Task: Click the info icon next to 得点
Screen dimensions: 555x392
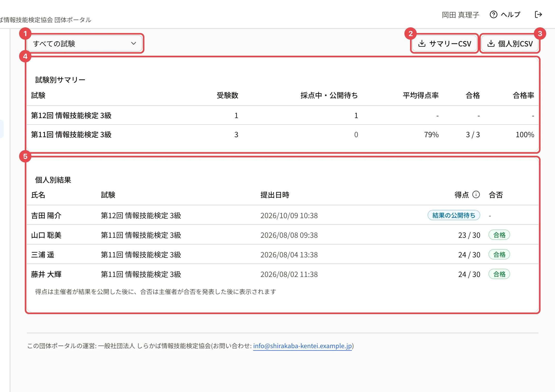Action: pos(476,195)
